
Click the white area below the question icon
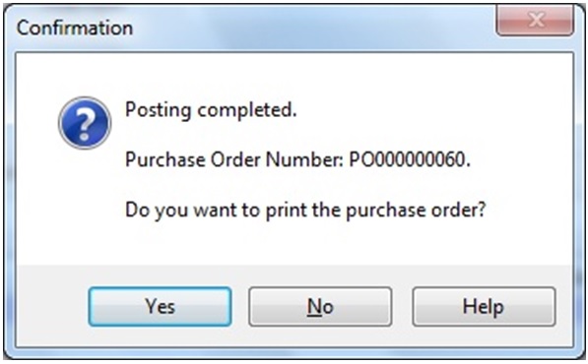pos(85,206)
